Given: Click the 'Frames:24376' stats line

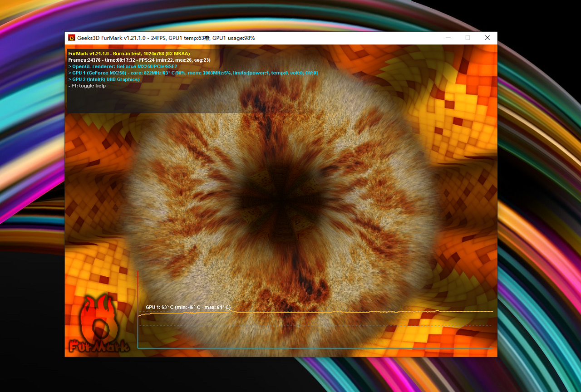Looking at the screenshot, I should point(139,60).
